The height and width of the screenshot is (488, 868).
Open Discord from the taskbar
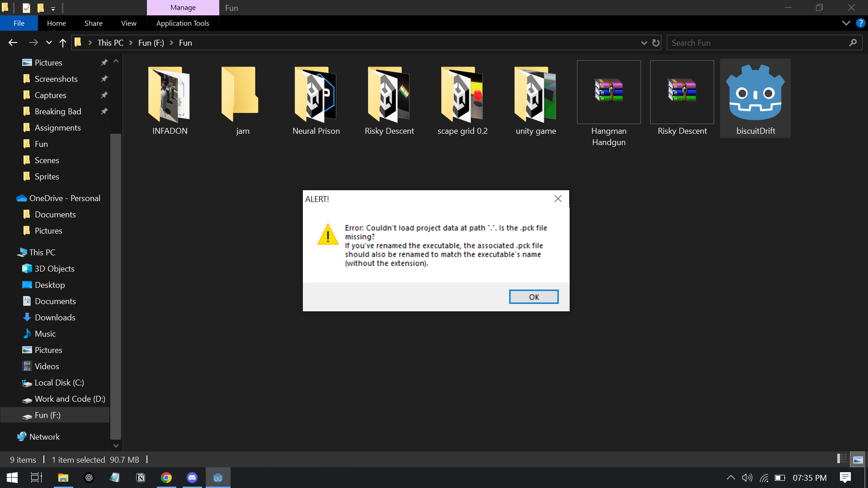click(x=192, y=478)
